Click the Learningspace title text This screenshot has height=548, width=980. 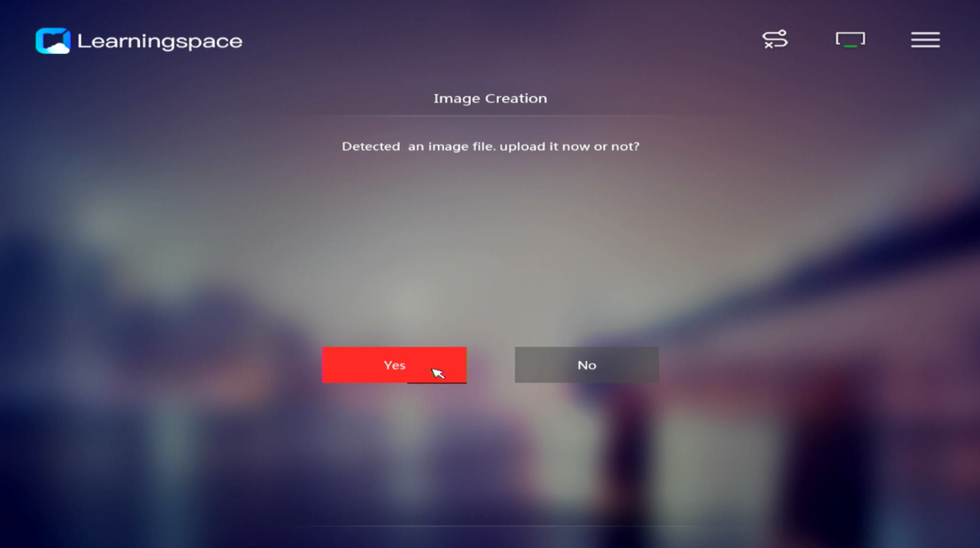click(159, 42)
